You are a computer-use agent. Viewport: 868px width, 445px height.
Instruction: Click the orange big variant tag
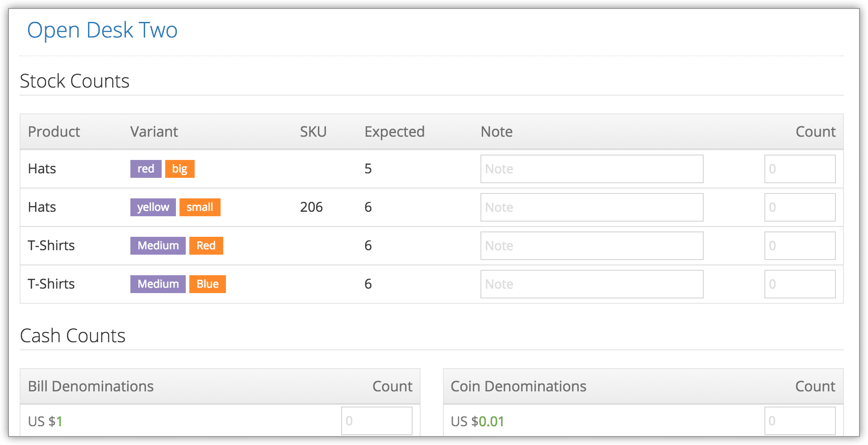(x=180, y=169)
